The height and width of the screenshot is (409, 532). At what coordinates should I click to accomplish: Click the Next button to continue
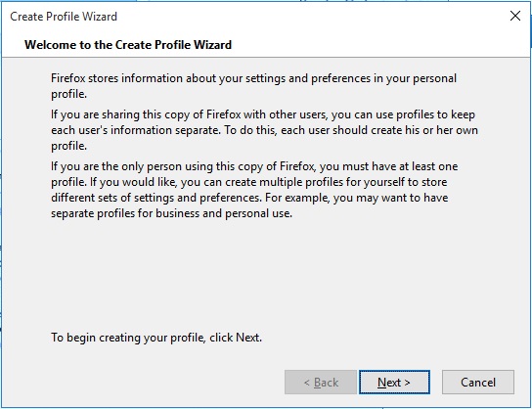(x=394, y=383)
